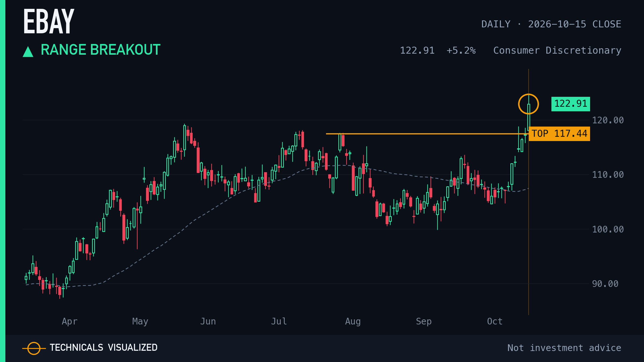Click the May month label
Viewport: 644px width, 362px height.
point(140,321)
